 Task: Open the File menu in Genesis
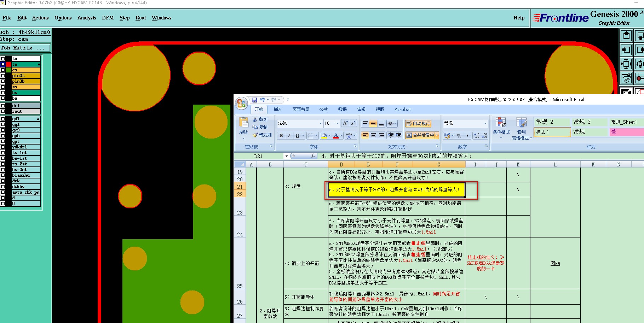click(7, 18)
